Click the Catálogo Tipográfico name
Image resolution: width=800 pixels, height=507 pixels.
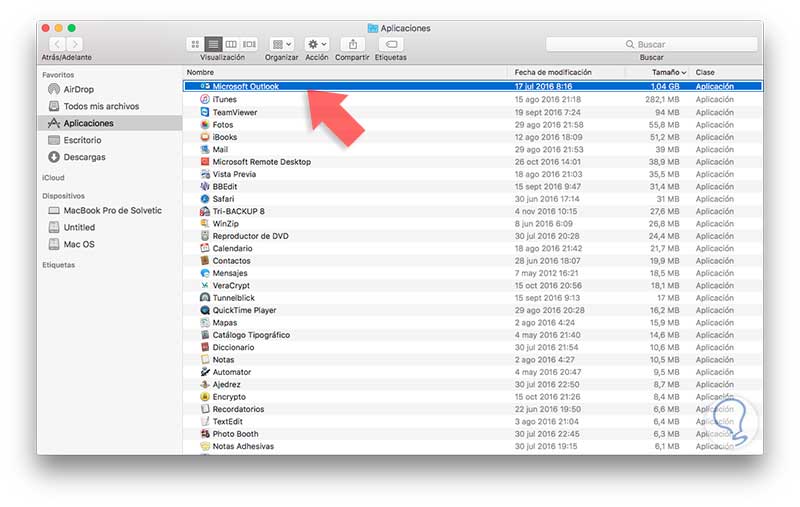pyautogui.click(x=251, y=335)
